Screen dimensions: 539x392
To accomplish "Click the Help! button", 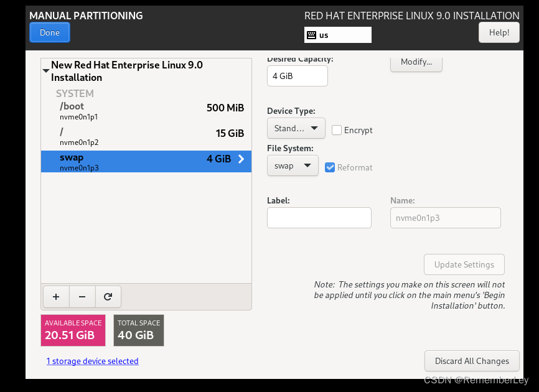I will (x=499, y=32).
